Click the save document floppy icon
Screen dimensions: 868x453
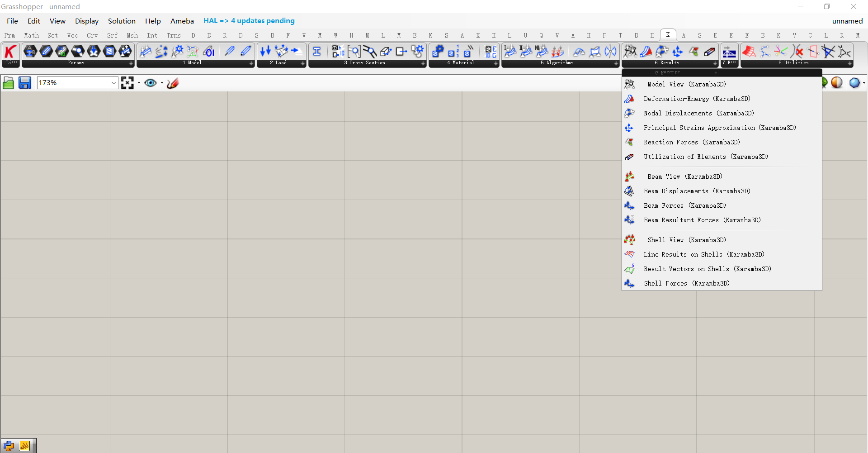point(24,83)
